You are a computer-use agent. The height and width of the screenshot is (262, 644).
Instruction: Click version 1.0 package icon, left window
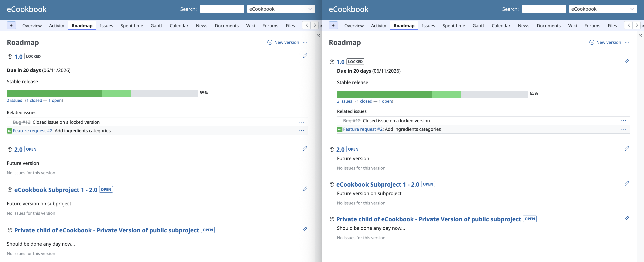(x=10, y=56)
